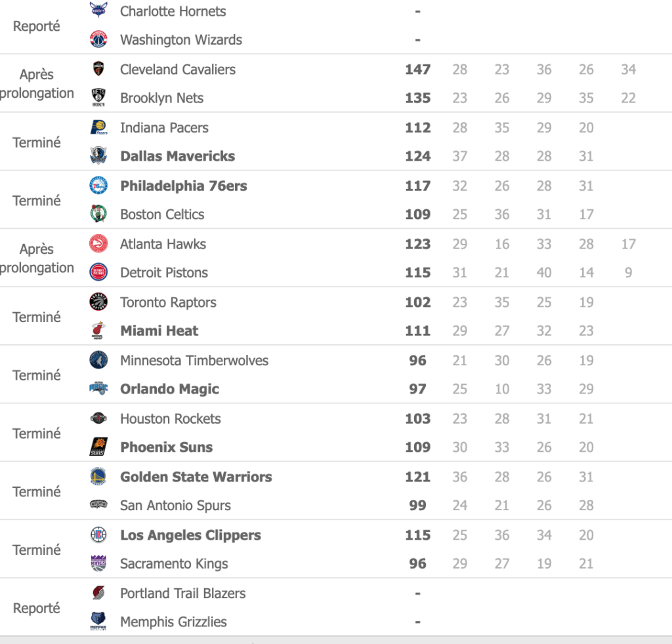Click the Reporté status for Trail Blazers–Grizzlies
The width and height of the screenshot is (672, 644).
(37, 608)
